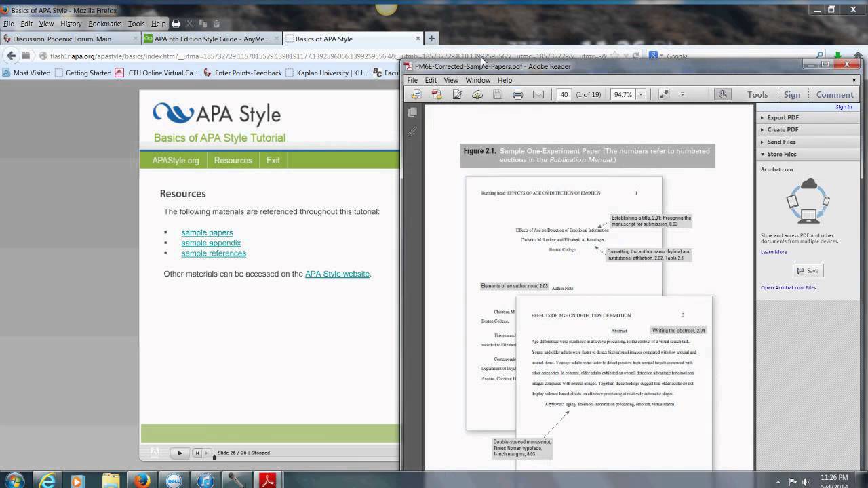Open the page thumbnails panel icon
The height and width of the screenshot is (488, 868).
(412, 113)
